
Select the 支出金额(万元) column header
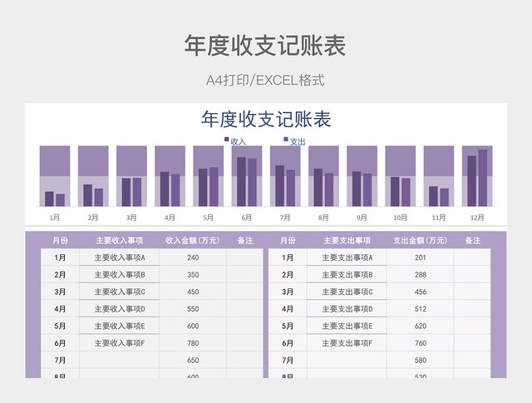pos(421,240)
